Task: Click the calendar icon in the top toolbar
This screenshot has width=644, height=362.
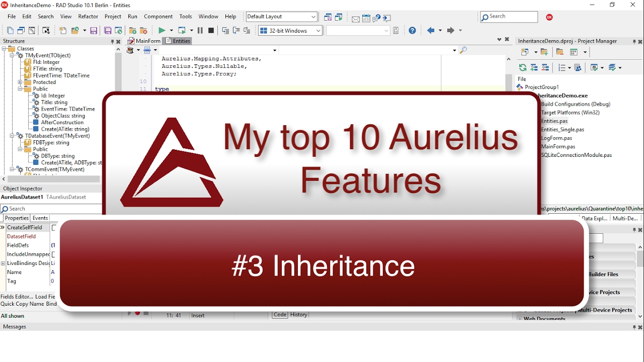Action: tap(366, 19)
